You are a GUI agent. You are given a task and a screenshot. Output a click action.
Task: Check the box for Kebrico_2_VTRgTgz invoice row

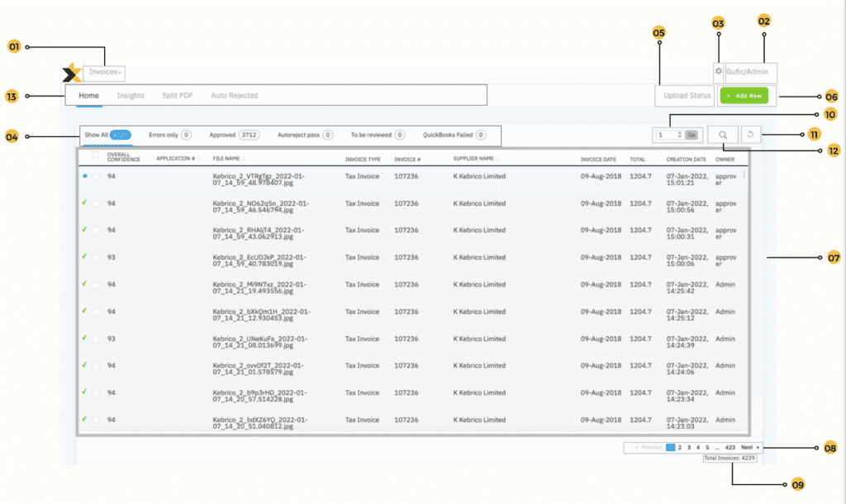pyautogui.click(x=96, y=177)
